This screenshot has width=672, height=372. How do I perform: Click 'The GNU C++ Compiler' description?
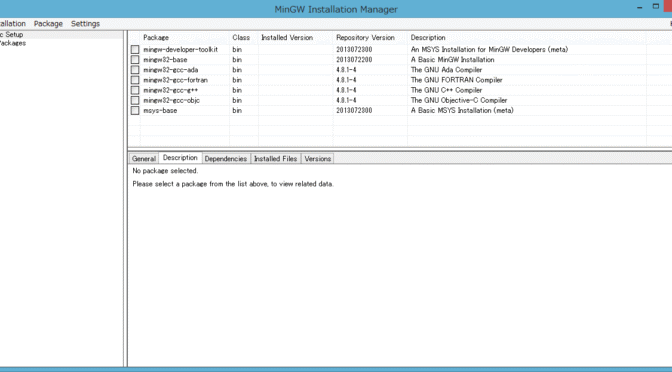pyautogui.click(x=446, y=90)
